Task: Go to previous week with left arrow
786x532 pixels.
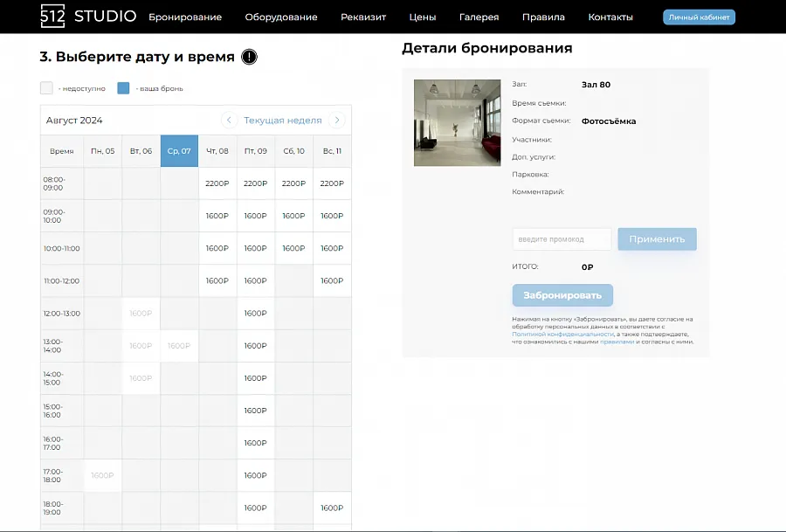Action: click(x=229, y=121)
